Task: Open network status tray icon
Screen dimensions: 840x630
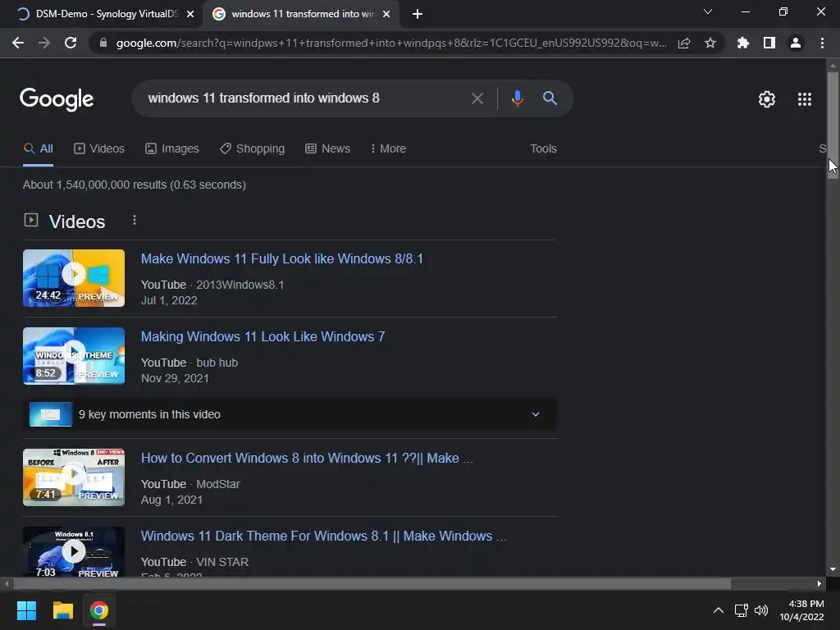Action: click(741, 610)
